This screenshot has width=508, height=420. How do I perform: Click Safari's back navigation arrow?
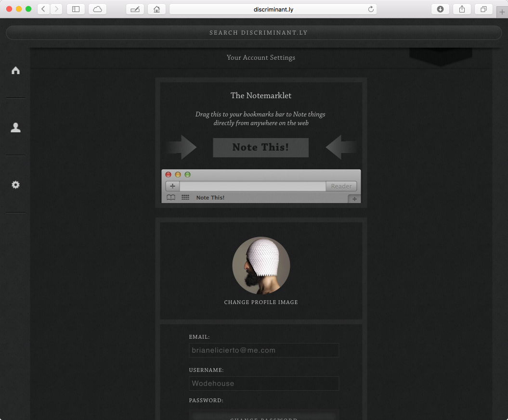[43, 9]
